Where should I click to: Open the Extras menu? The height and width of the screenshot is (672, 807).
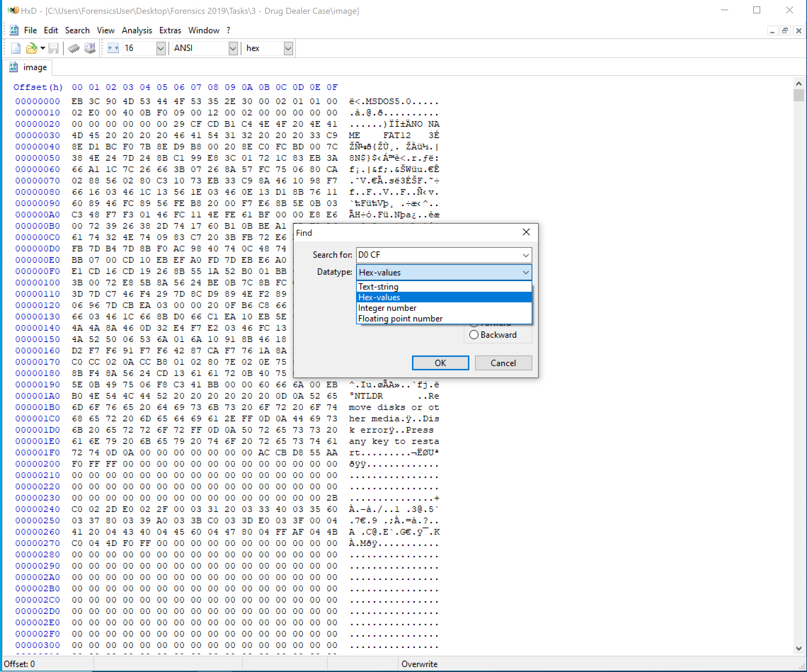(170, 30)
